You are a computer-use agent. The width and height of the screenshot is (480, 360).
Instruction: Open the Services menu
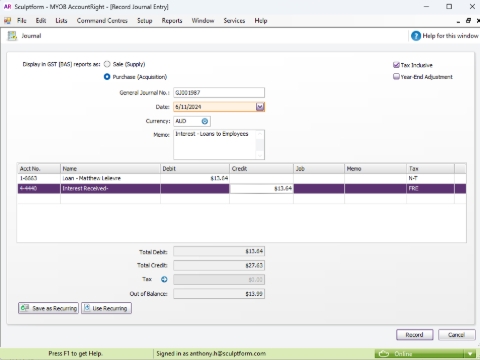coord(234,21)
